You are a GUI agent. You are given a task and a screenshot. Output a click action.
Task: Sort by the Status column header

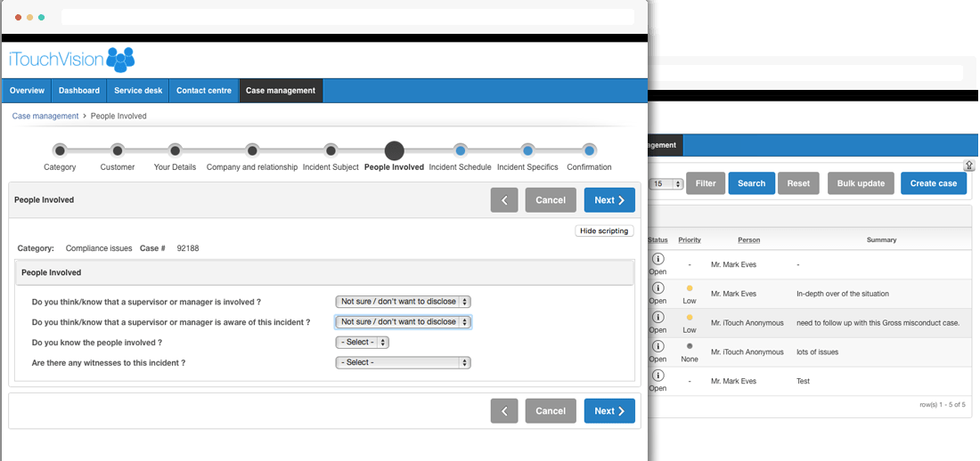coord(657,240)
